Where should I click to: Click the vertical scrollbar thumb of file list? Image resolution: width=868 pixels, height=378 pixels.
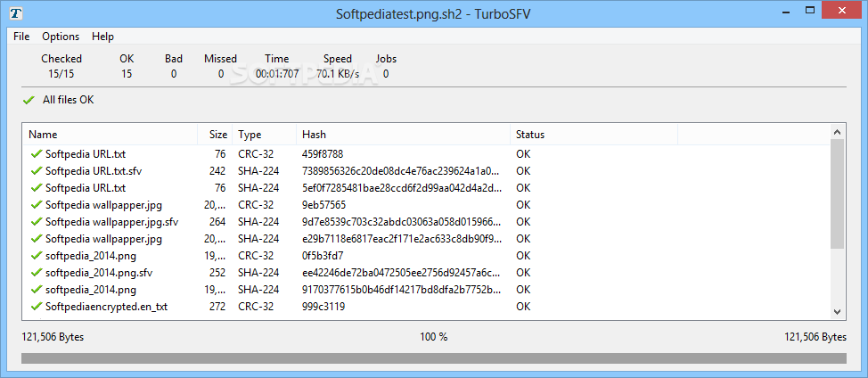coord(838,193)
